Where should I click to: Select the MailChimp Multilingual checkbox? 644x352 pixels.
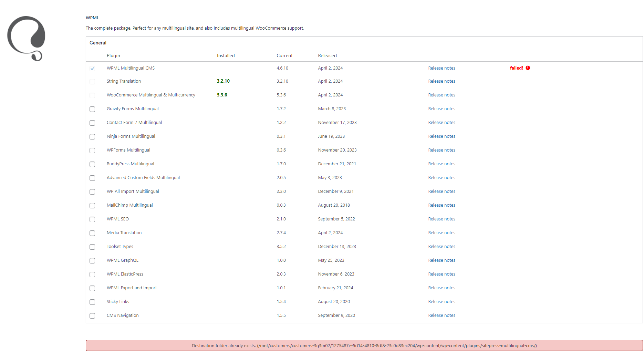(92, 206)
